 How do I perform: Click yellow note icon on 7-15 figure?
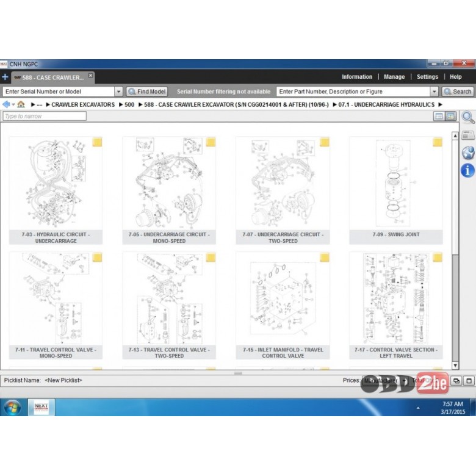(325, 258)
